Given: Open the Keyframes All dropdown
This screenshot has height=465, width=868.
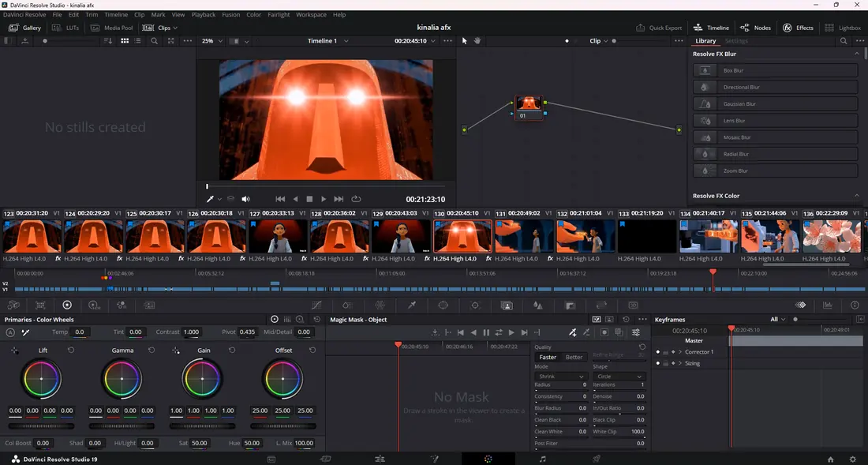Looking at the screenshot, I should 778,320.
